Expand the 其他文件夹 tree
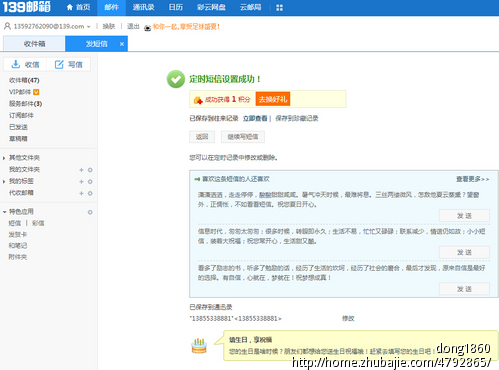This screenshot has height=370, width=499. click(4, 158)
